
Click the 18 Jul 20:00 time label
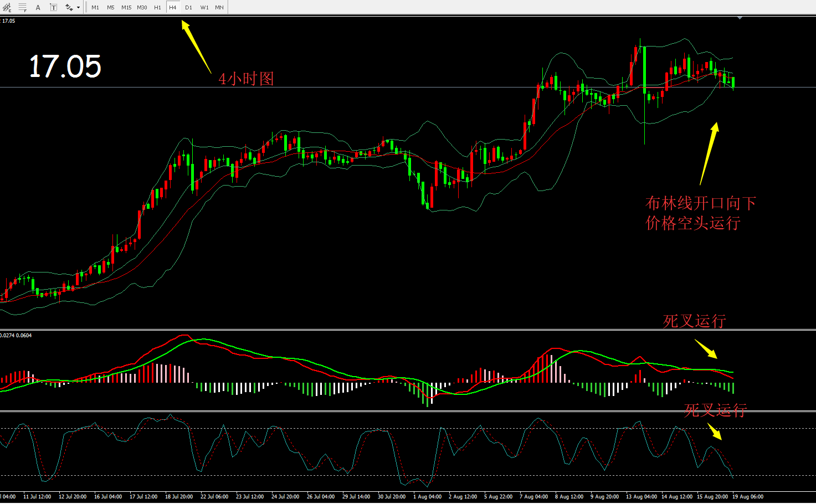click(179, 497)
